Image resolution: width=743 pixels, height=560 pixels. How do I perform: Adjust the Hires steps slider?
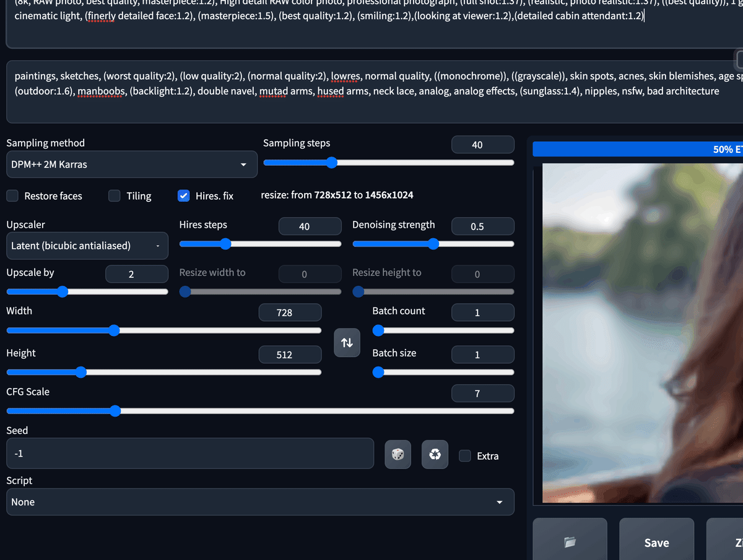pyautogui.click(x=260, y=244)
